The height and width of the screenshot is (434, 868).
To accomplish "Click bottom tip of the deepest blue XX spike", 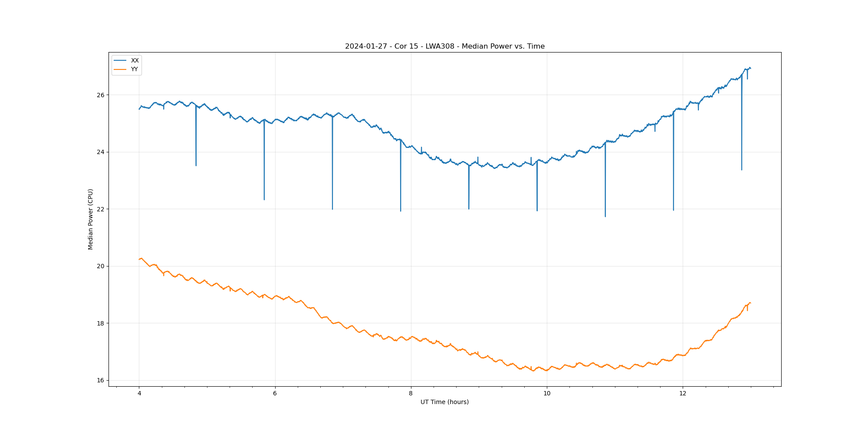I will (605, 217).
